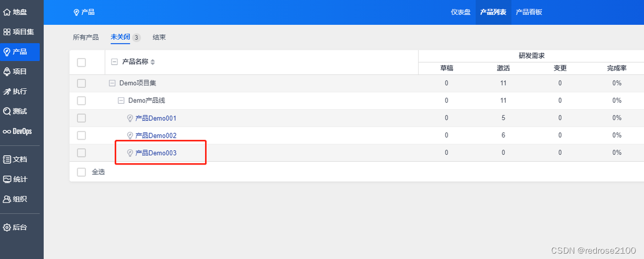Open 组织 in the sidebar
644x259 pixels.
(x=15, y=199)
